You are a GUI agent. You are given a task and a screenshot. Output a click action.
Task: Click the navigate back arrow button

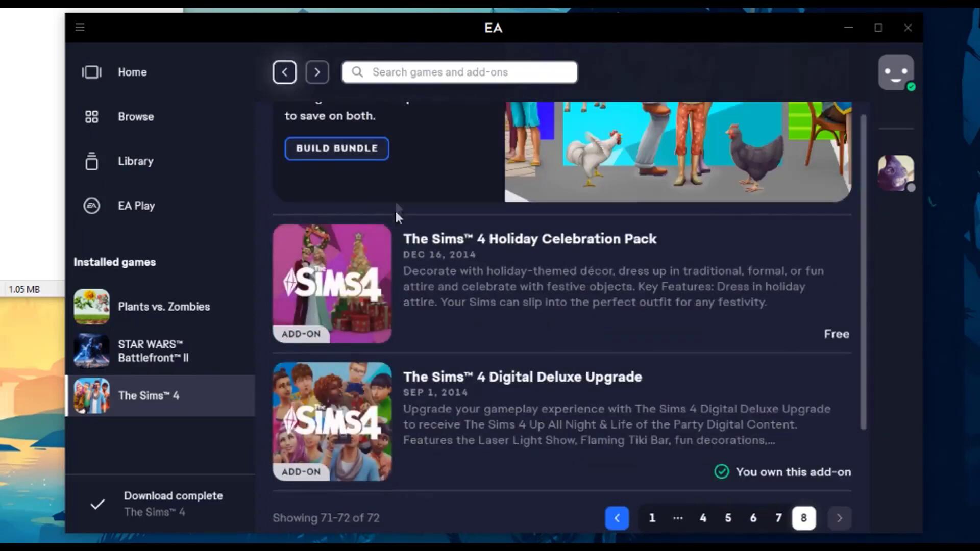coord(284,72)
